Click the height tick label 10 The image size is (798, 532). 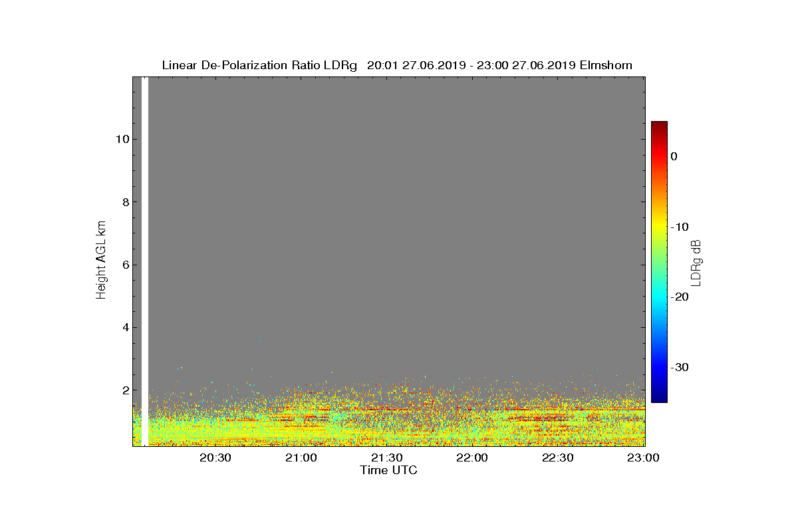click(121, 140)
